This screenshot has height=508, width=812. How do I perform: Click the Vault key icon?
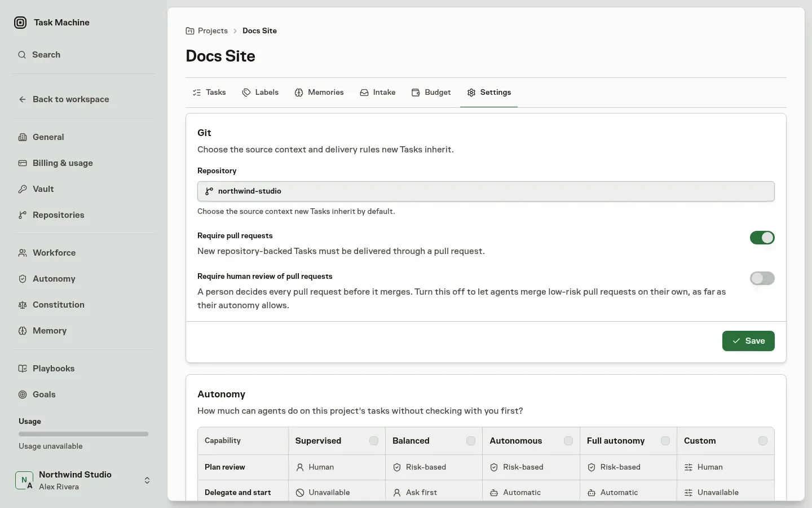point(23,189)
